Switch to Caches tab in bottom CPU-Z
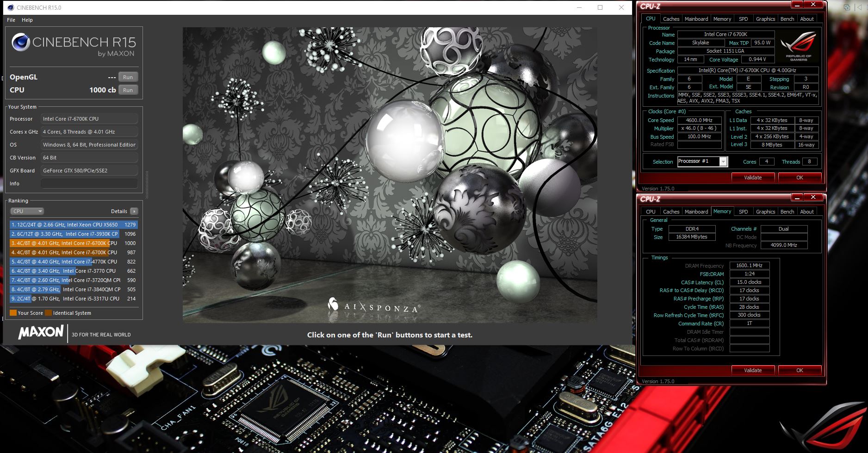 [x=671, y=212]
